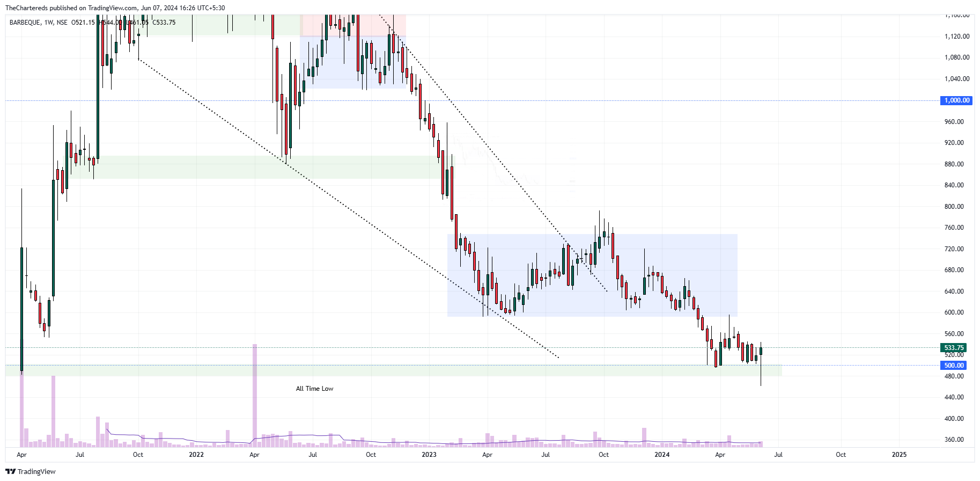Click the 840.00 price axis label
980x481 pixels.
[954, 185]
